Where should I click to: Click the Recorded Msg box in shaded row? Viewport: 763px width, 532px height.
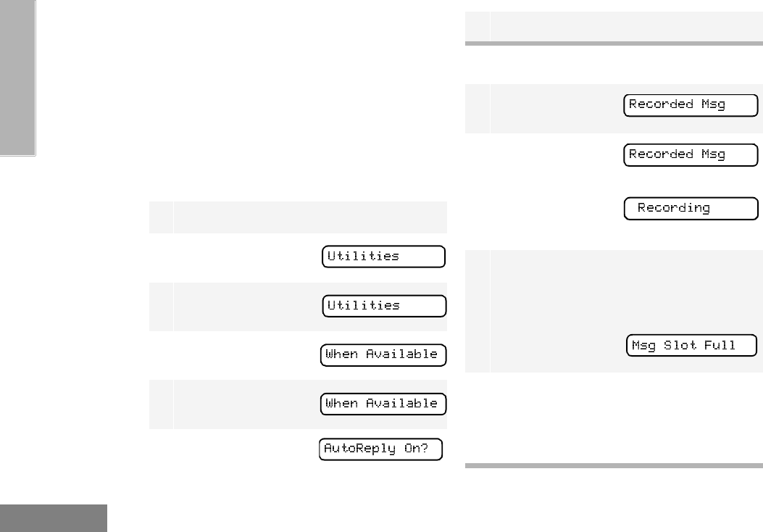point(691,105)
